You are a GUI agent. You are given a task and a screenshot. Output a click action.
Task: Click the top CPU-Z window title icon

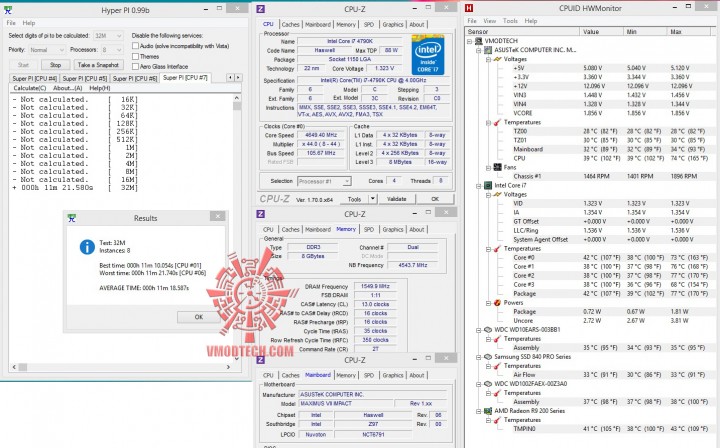click(x=260, y=9)
